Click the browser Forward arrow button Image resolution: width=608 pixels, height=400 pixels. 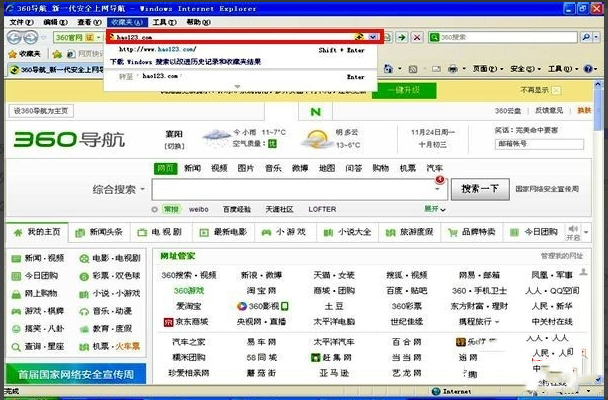[30, 37]
